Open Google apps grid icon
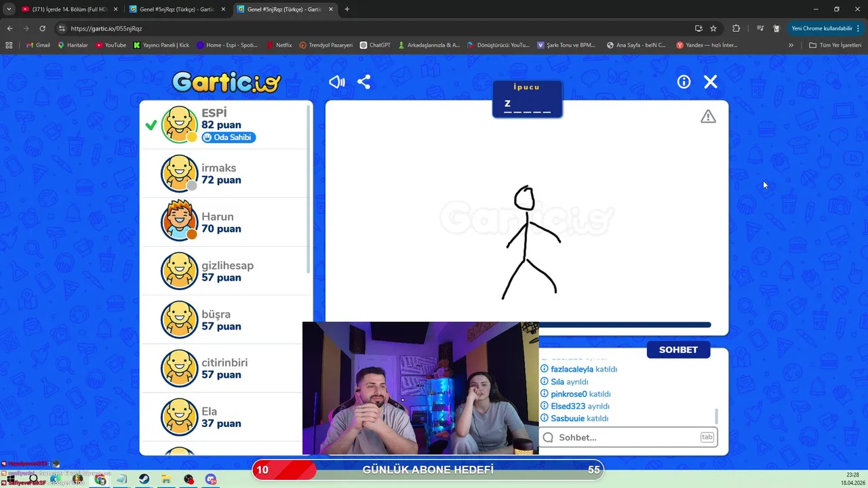868x488 pixels. click(x=9, y=45)
